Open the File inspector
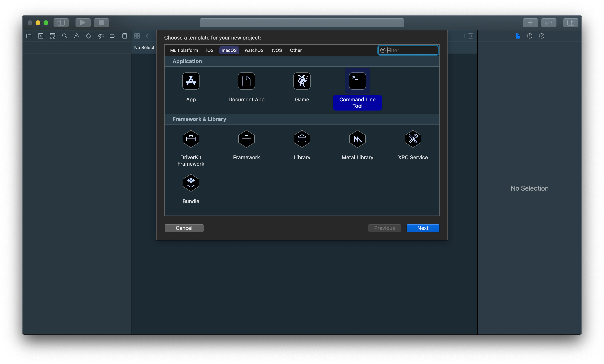Viewport: 604px width, 364px height. (518, 36)
